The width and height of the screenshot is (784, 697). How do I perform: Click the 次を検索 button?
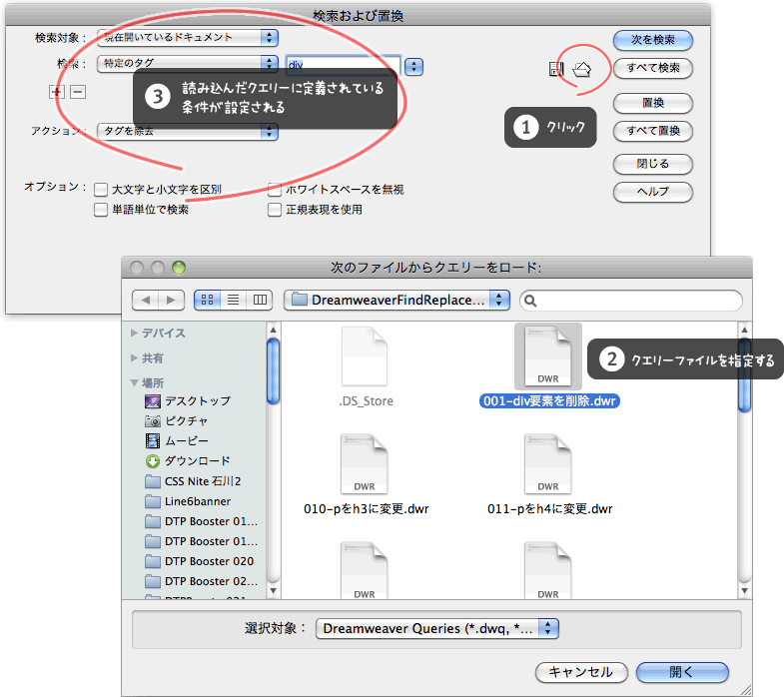(653, 40)
